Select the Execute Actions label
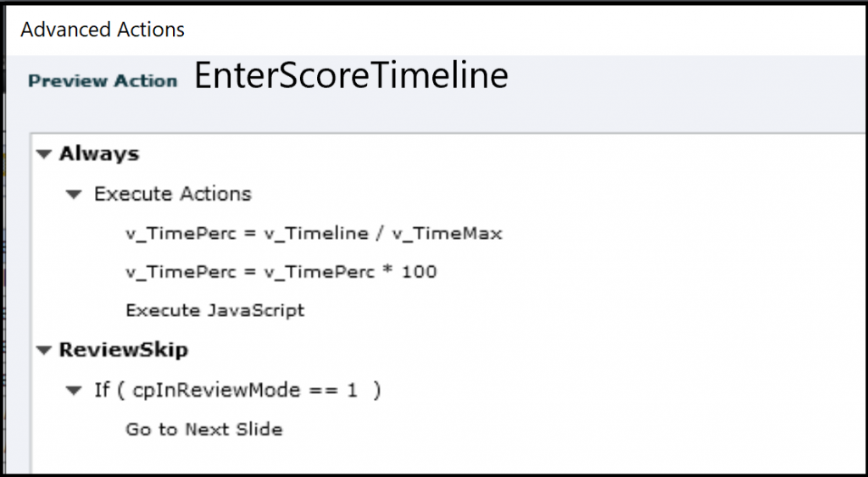868x477 pixels. tap(173, 194)
